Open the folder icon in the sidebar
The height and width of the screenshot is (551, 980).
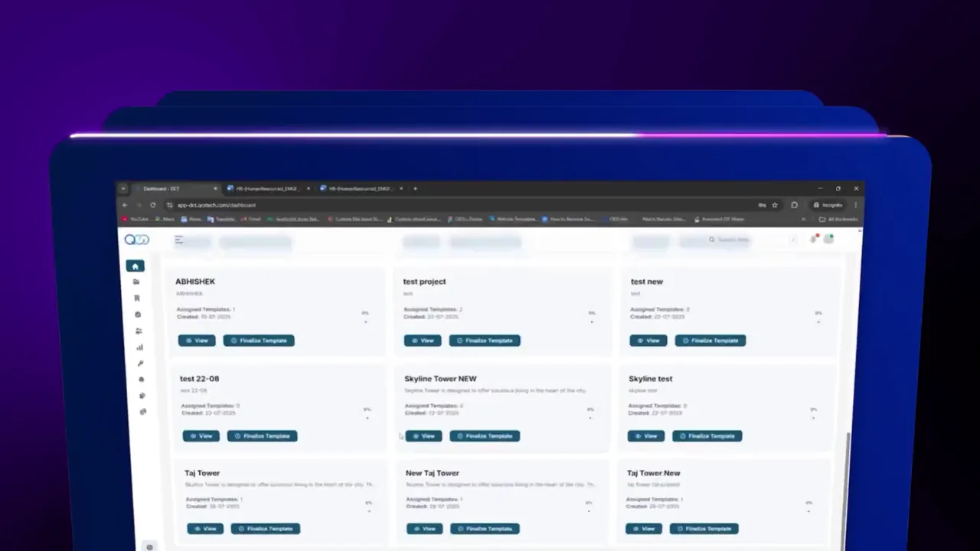[136, 282]
